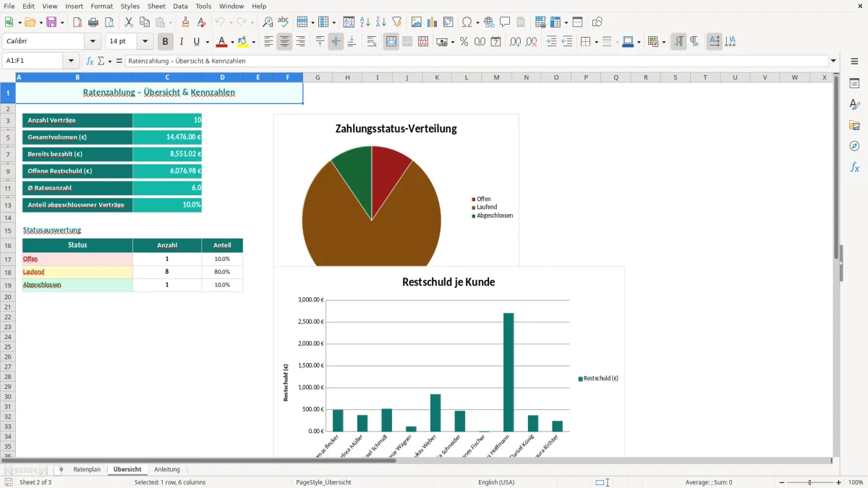
Task: Insert Image from toolbar
Action: point(417,22)
